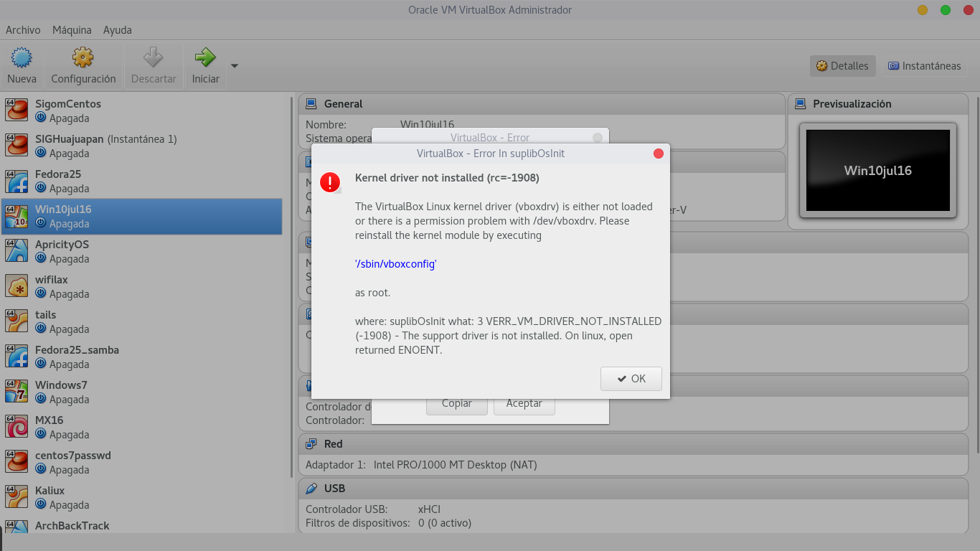Close the Oracle VM VirtualBox window
This screenshot has height=551, width=980.
[968, 10]
